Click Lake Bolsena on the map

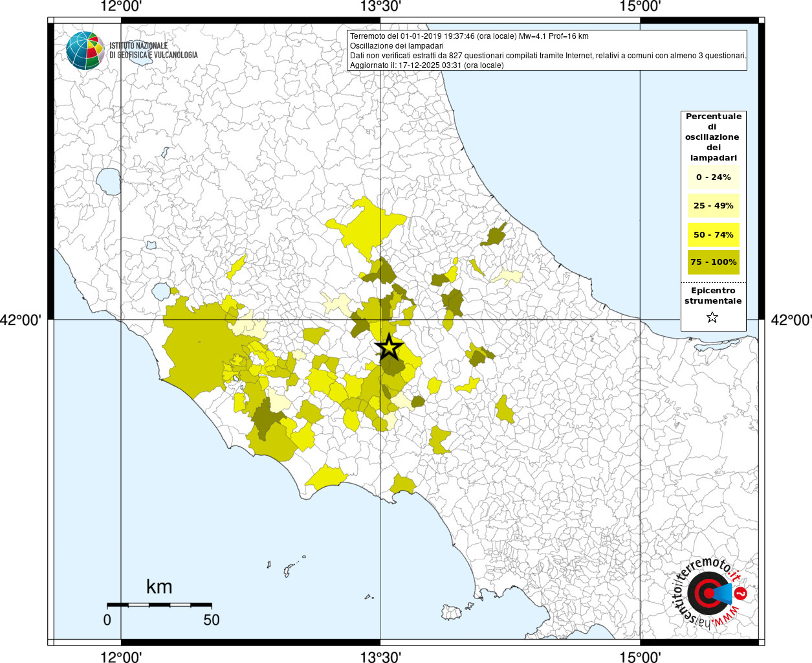[108, 181]
